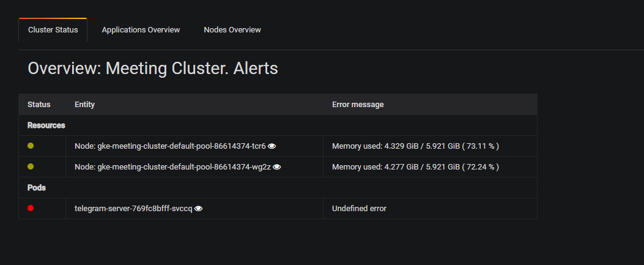Click the eye icon beside node wg2z
Image resolution: width=644 pixels, height=265 pixels.
coord(277,167)
